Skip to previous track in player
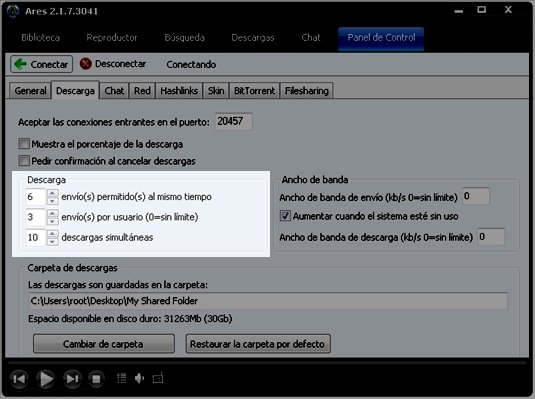This screenshot has width=535, height=399. coord(19,379)
